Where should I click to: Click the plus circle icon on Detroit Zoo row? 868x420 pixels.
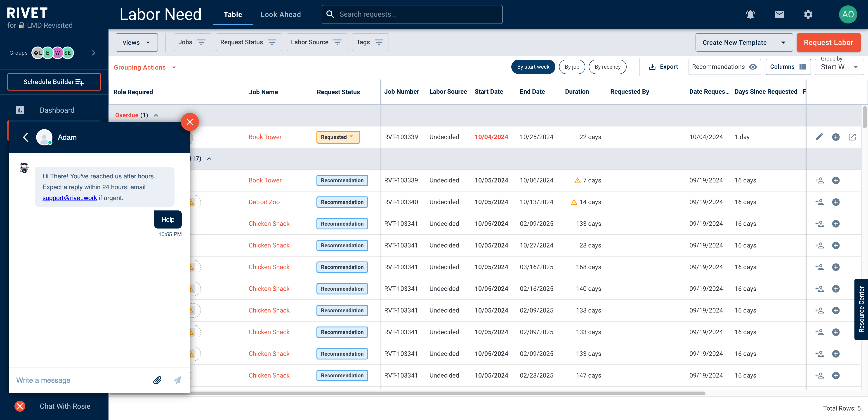pyautogui.click(x=836, y=202)
